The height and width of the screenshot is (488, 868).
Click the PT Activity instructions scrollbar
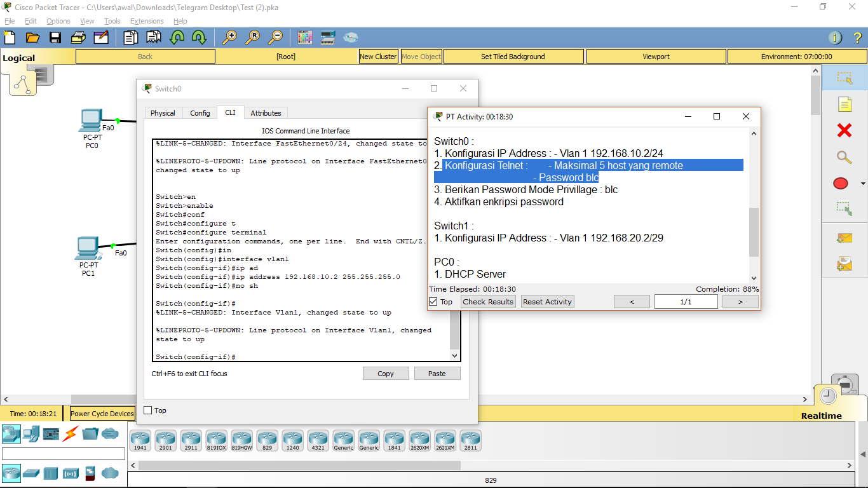pyautogui.click(x=754, y=232)
